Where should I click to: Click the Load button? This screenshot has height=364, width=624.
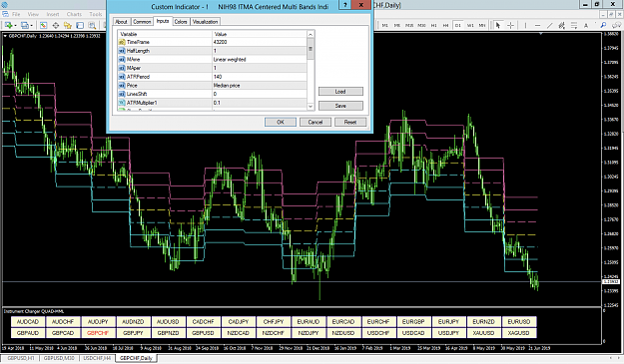pyautogui.click(x=340, y=92)
